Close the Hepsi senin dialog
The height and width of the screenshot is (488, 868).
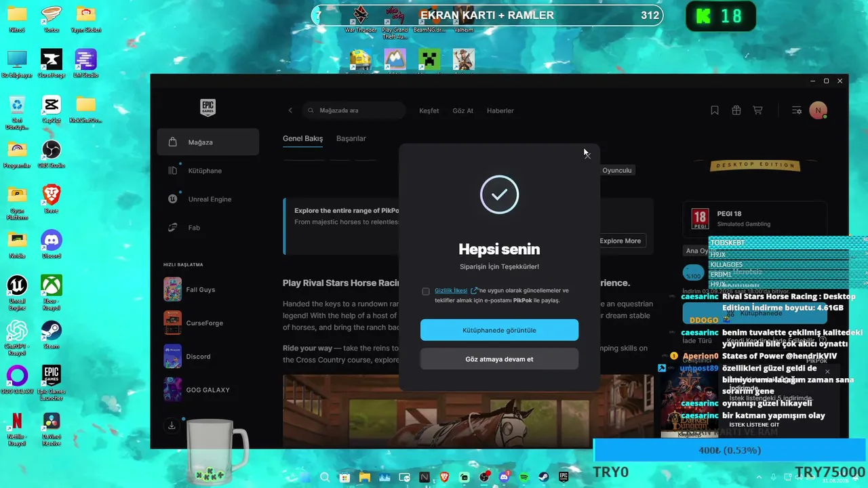(x=587, y=155)
